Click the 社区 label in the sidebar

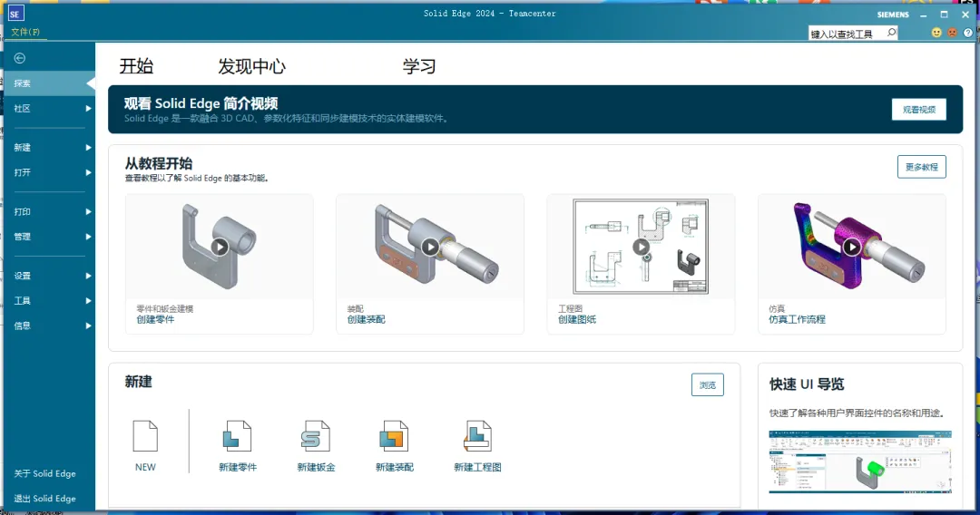(23, 109)
